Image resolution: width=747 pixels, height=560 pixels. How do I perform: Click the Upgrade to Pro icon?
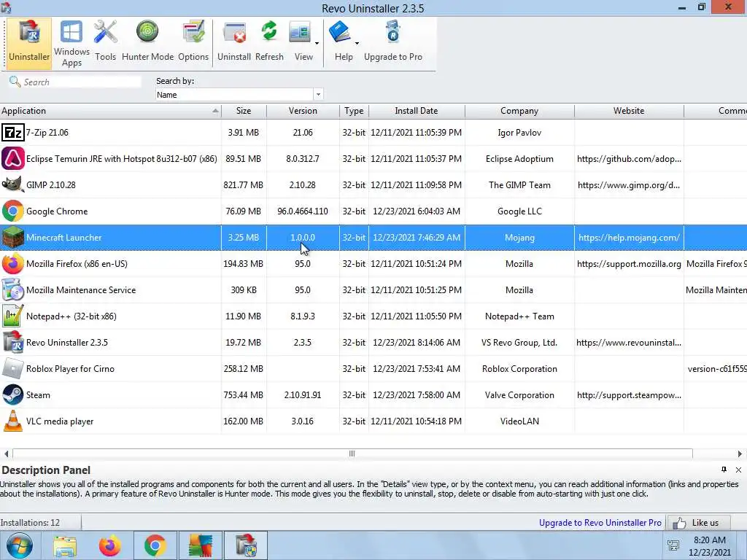(x=393, y=42)
